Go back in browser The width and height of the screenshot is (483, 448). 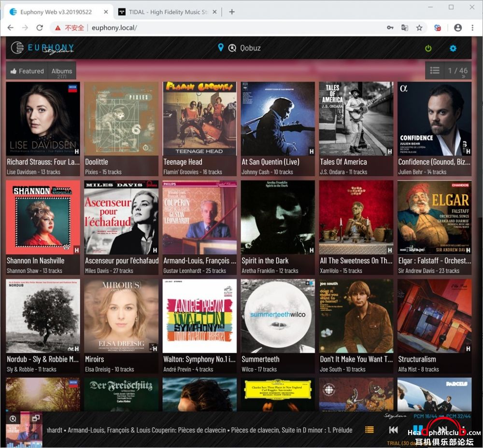click(x=11, y=28)
